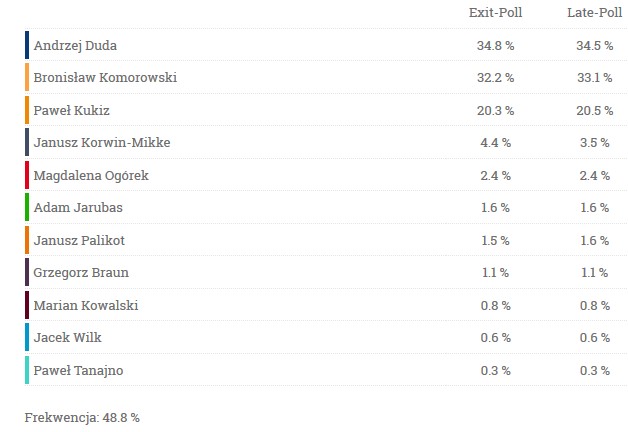
Task: Click the turquoise swatch beside Paweł Tanajno
Action: pyautogui.click(x=27, y=370)
